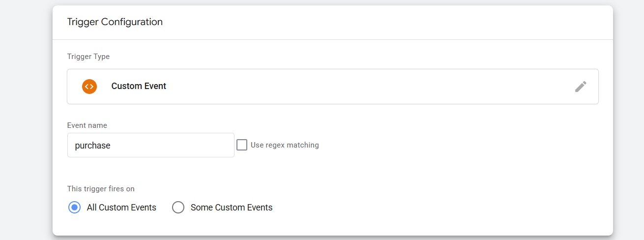
Task: Click the "Trigger Configuration" panel heading
Action: click(115, 22)
